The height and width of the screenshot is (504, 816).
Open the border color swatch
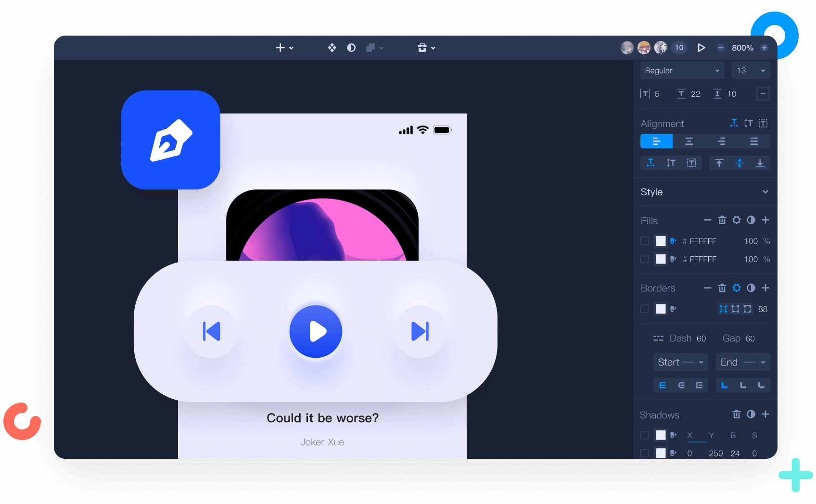tap(661, 309)
